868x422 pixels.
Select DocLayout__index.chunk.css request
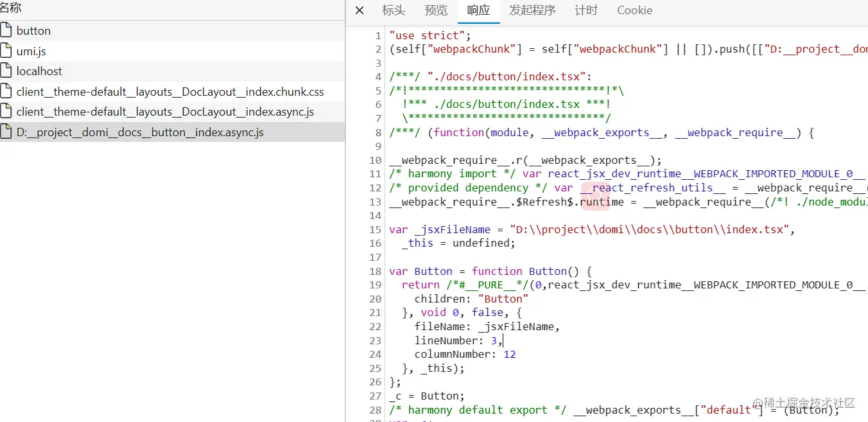tap(172, 91)
